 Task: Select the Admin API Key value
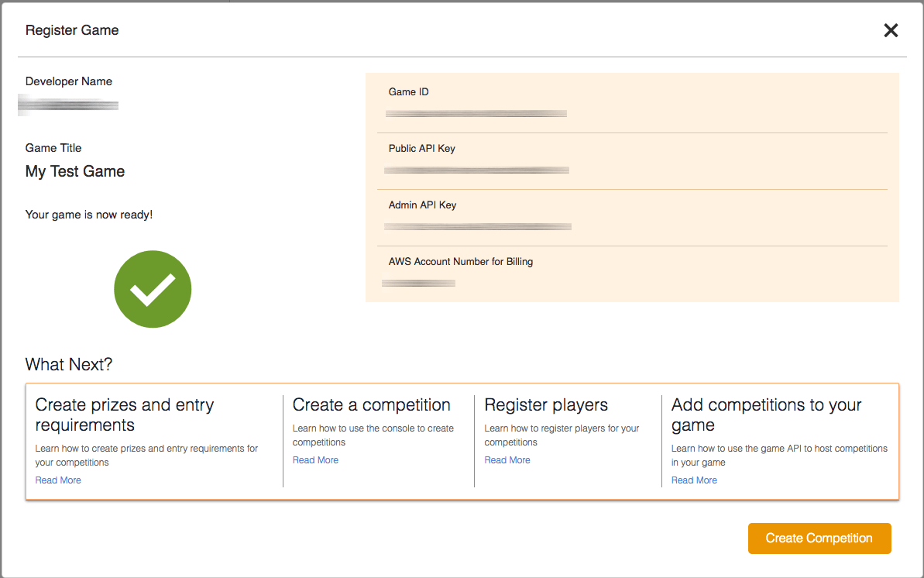pos(478,225)
